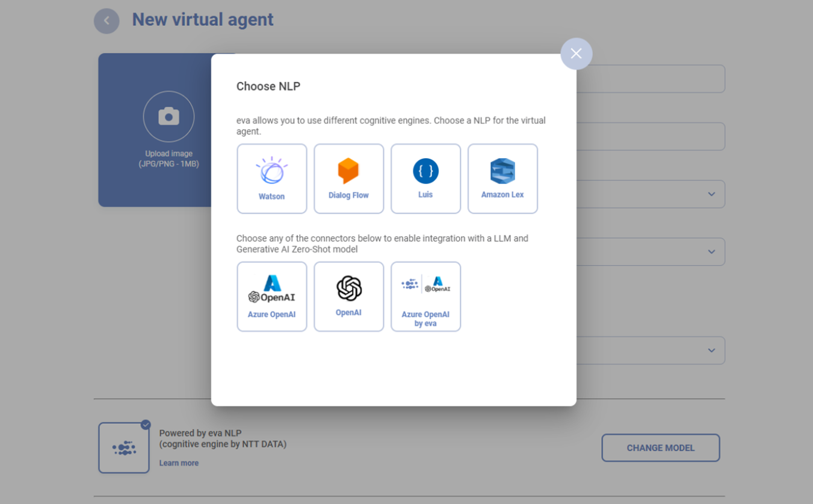The height and width of the screenshot is (504, 813).
Task: Click the Powered by eva NLP text
Action: 200,433
